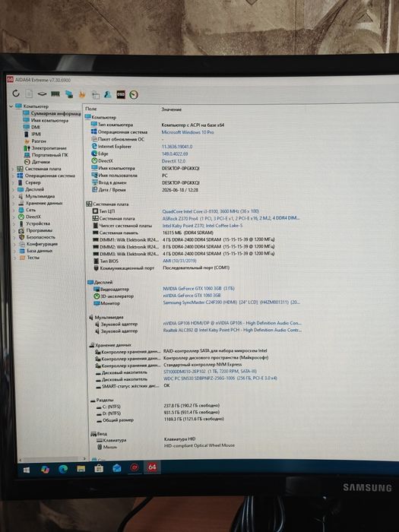The height and width of the screenshot is (532, 399).
Task: Open the Internet Explorer version link 11.3636.19041.0
Action: [x=177, y=147]
